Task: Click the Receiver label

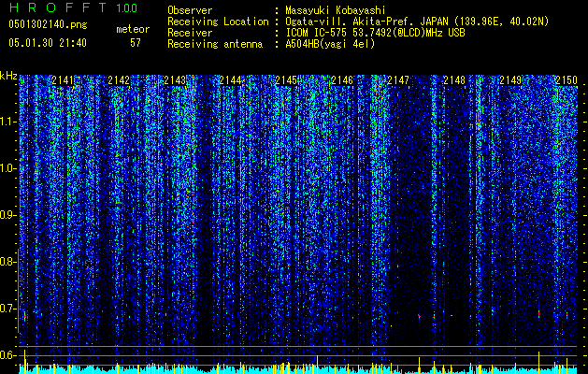Action: [x=190, y=33]
